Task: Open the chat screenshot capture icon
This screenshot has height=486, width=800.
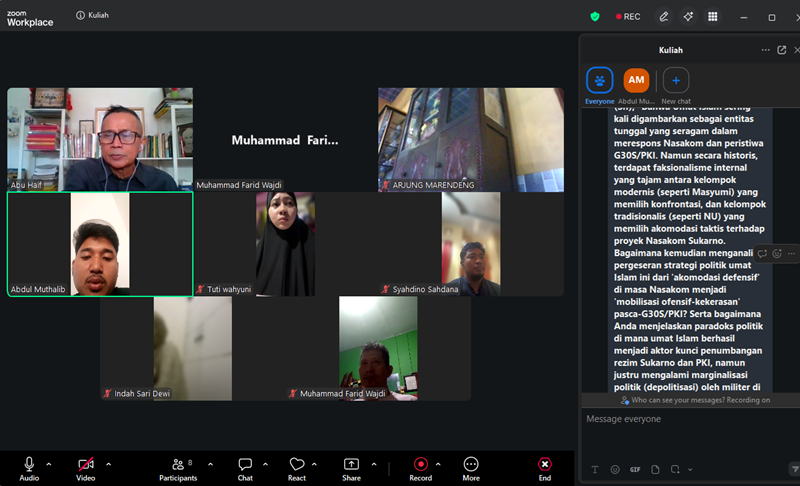Action: click(x=675, y=470)
